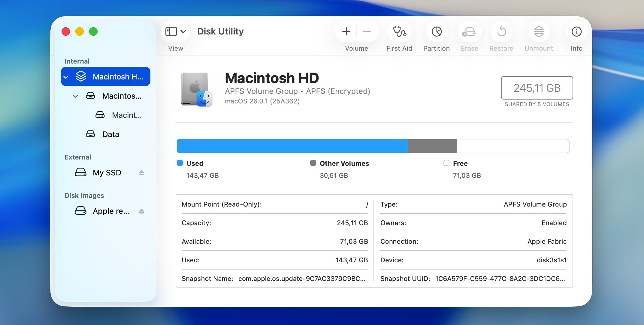Click the blue Used storage bar segment
The width and height of the screenshot is (644, 325).
(x=292, y=146)
